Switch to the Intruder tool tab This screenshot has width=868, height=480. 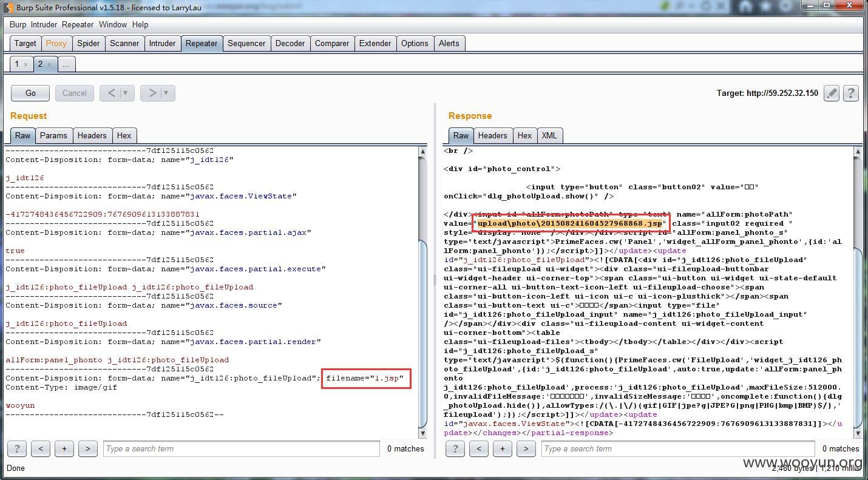(x=162, y=43)
